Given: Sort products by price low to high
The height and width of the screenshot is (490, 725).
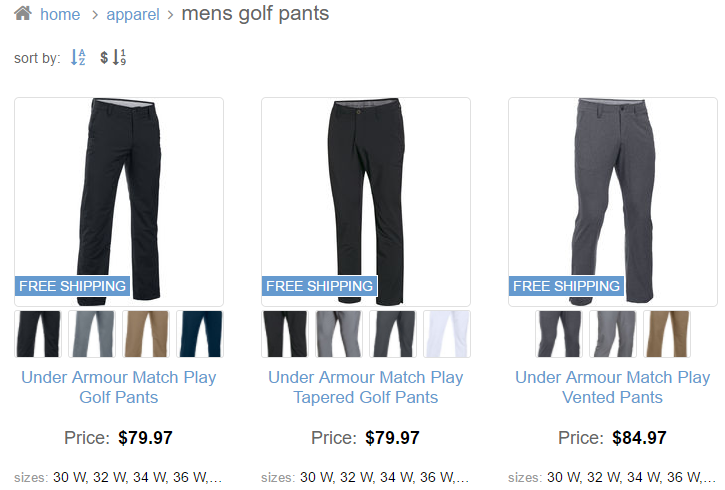Looking at the screenshot, I should (x=113, y=57).
